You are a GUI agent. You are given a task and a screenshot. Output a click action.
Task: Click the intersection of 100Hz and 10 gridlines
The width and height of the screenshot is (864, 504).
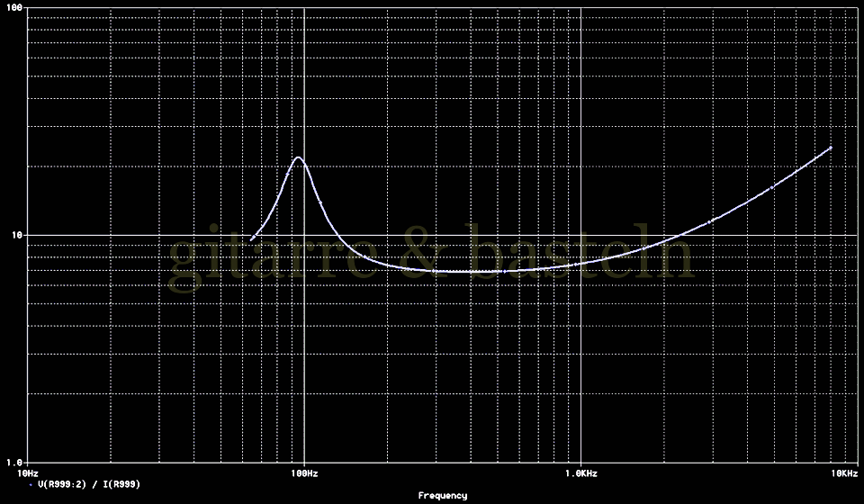304,235
